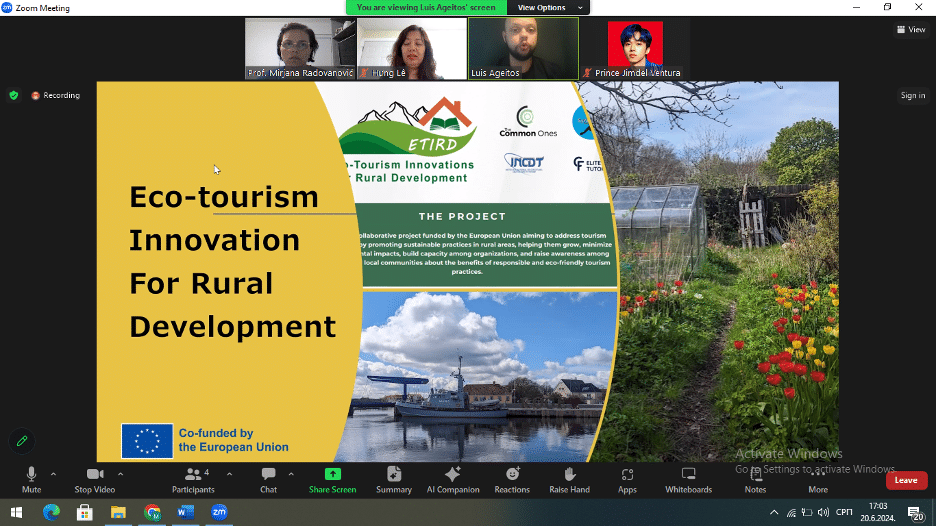Mute the microphone
This screenshot has width=936, height=526.
pyautogui.click(x=31, y=474)
